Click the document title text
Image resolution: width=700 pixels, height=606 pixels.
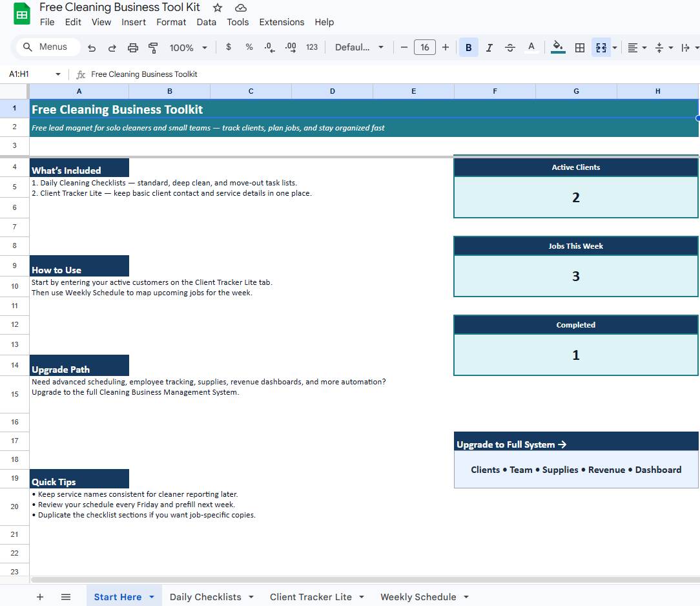(x=119, y=7)
